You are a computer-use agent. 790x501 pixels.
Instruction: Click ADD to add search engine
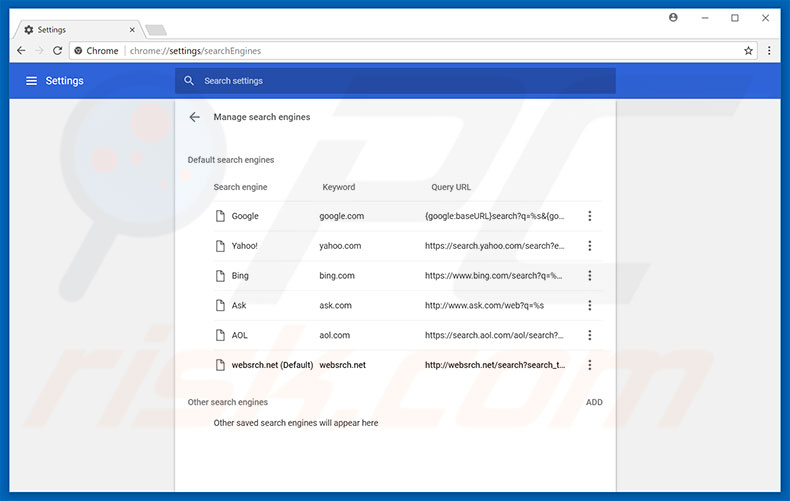click(x=594, y=402)
